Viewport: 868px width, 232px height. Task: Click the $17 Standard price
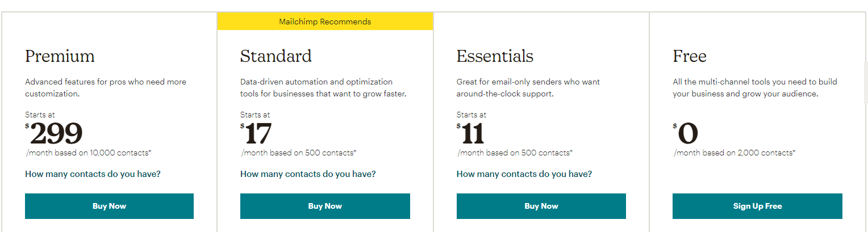pyautogui.click(x=256, y=134)
